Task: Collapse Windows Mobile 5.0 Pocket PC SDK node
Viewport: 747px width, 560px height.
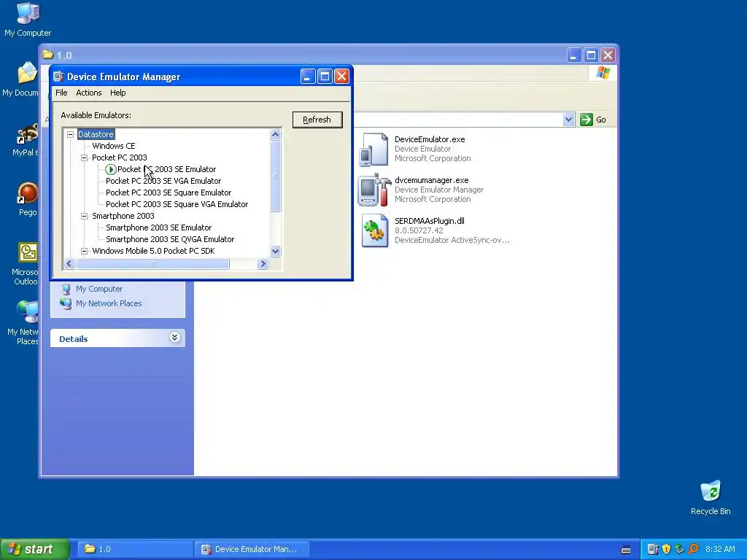Action: [x=85, y=251]
